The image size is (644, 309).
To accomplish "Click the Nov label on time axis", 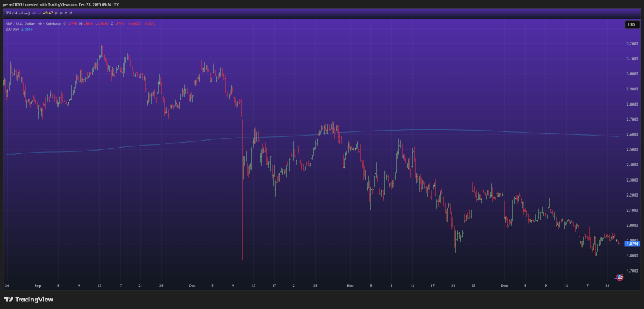I will tap(350, 285).
